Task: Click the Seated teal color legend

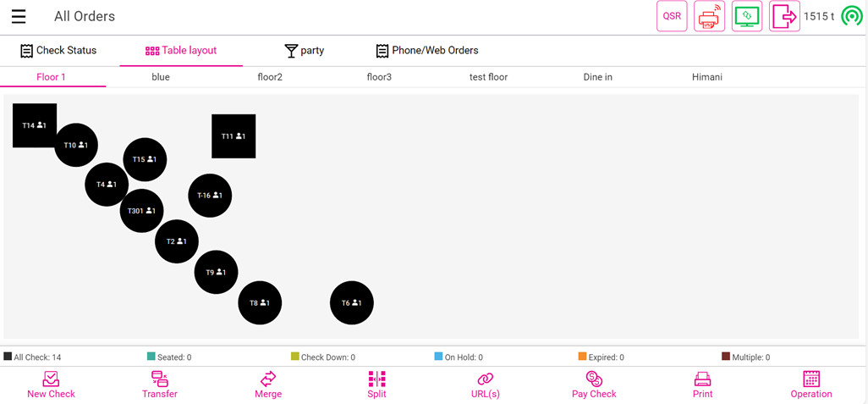Action: click(x=151, y=357)
